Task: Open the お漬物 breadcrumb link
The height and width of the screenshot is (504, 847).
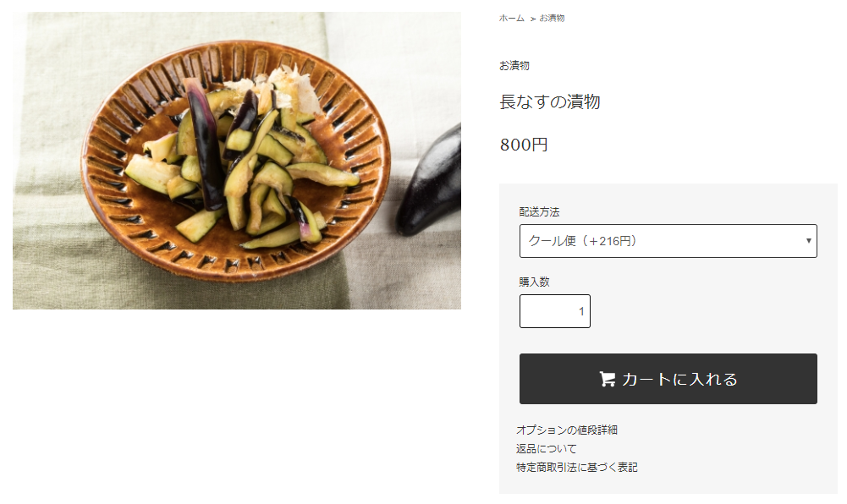Action: pyautogui.click(x=552, y=19)
